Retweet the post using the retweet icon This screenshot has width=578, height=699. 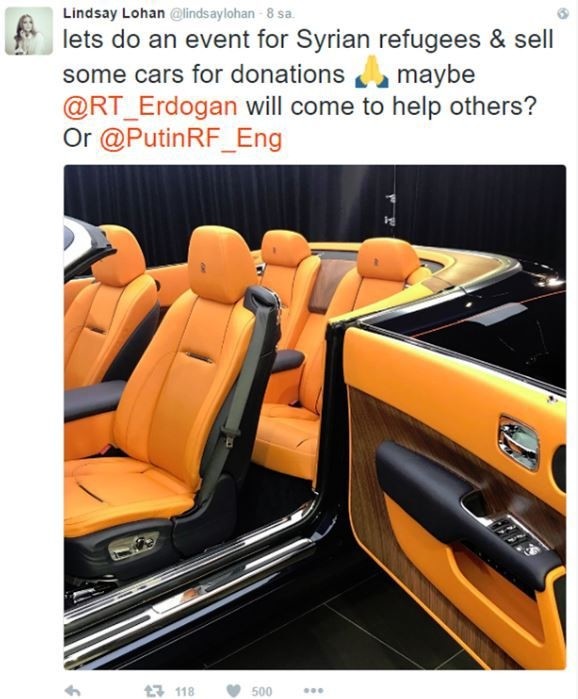152,691
